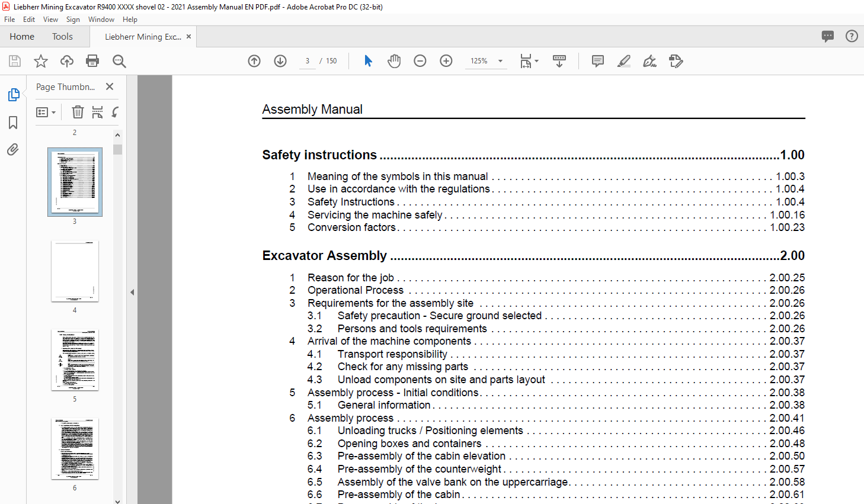Zoom in with plus button

pos(446,61)
